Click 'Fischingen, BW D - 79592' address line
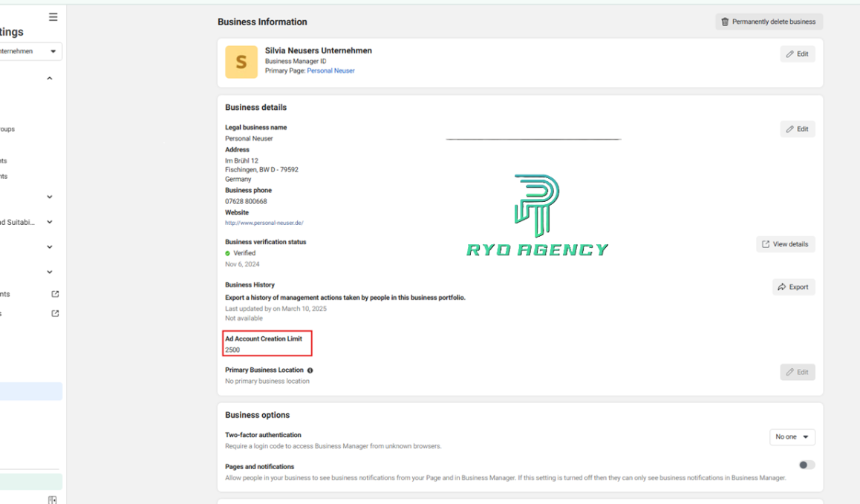The image size is (860, 504). (x=261, y=170)
